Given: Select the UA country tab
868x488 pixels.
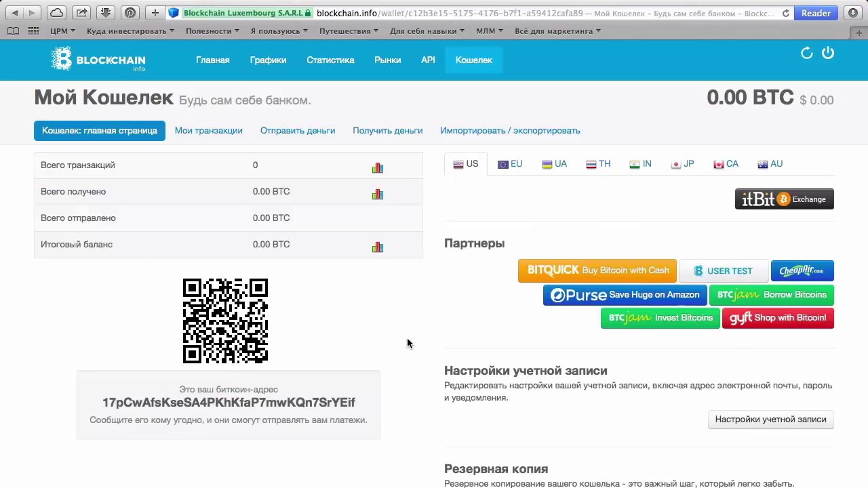Looking at the screenshot, I should [554, 164].
